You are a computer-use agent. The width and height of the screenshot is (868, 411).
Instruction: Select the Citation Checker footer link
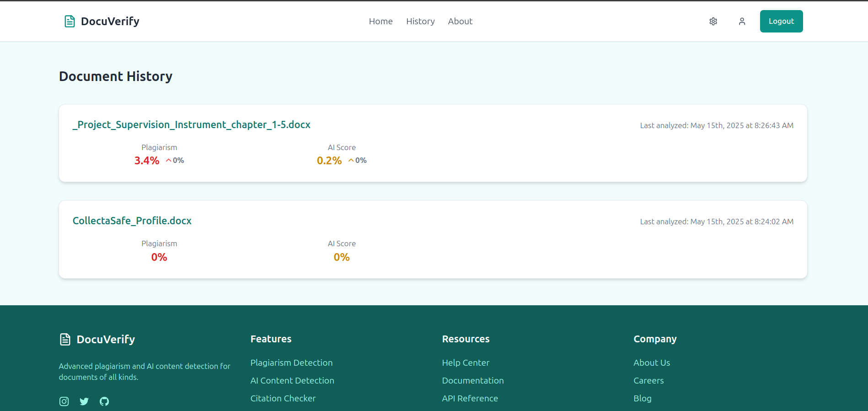[283, 399]
